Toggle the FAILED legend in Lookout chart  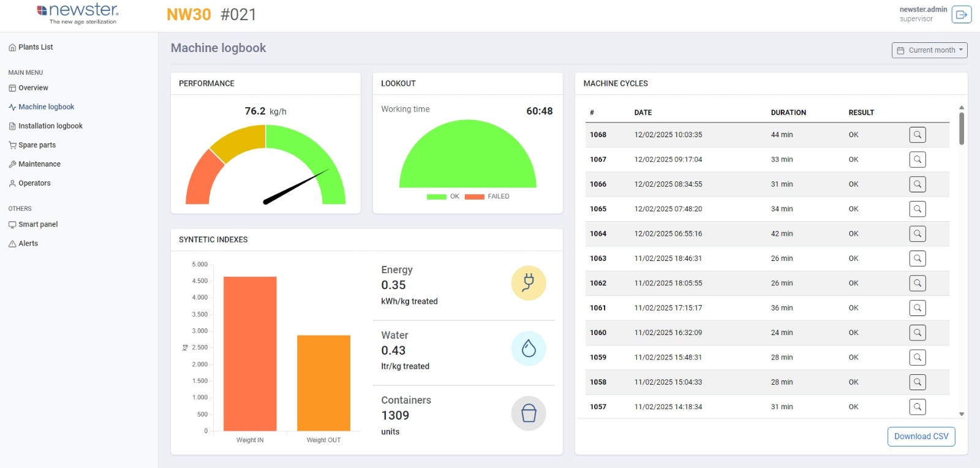coord(487,197)
